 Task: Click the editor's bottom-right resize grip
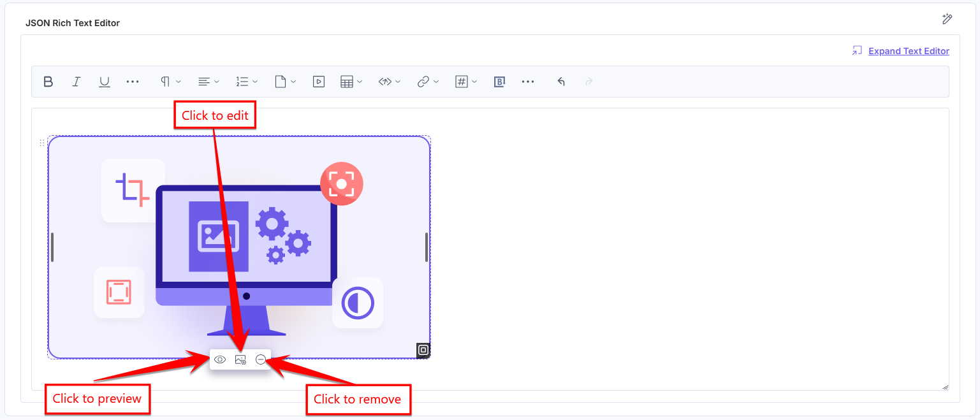[x=945, y=386]
